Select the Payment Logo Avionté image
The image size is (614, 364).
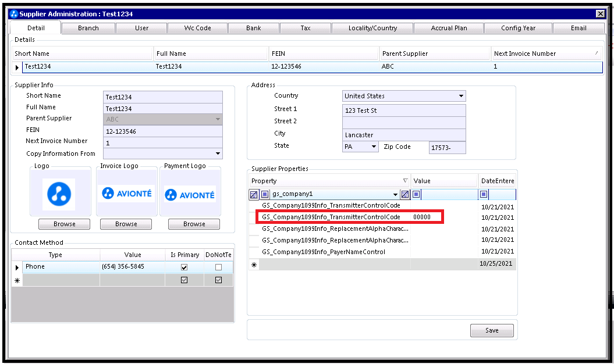coord(190,194)
